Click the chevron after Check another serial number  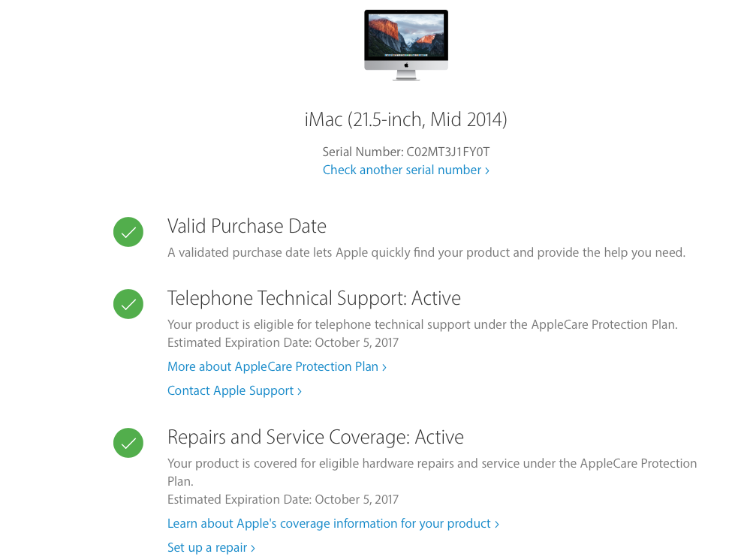pos(487,170)
